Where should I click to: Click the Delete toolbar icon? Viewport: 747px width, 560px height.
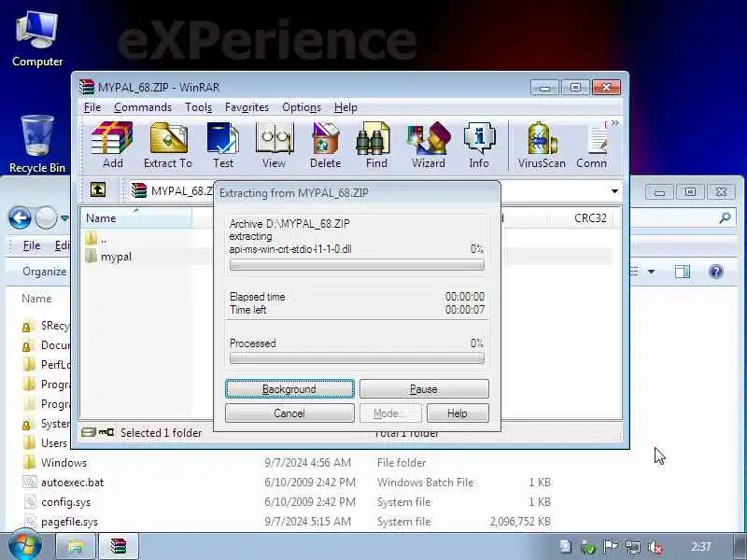click(325, 145)
